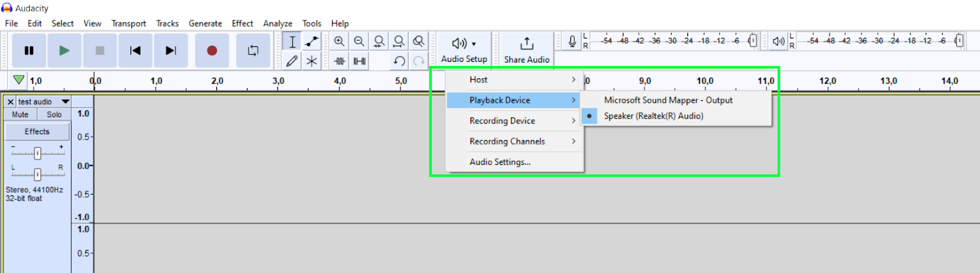
Task: Click the Redo arrow icon
Action: (418, 61)
